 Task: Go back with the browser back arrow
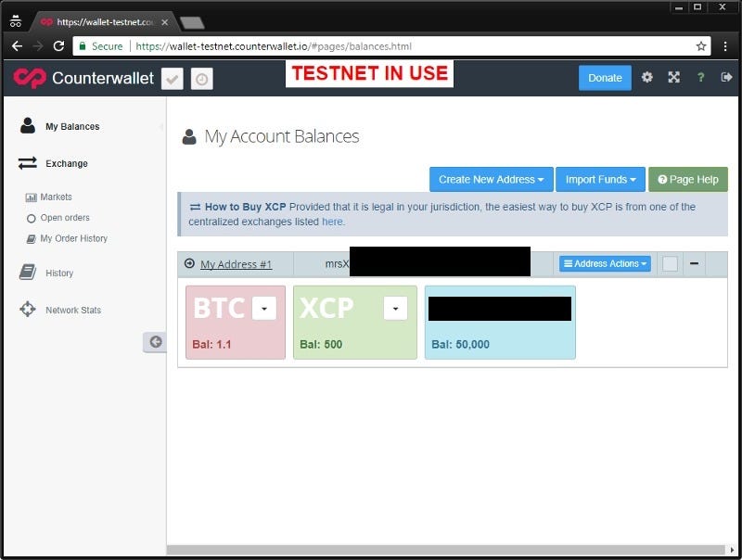[17, 45]
